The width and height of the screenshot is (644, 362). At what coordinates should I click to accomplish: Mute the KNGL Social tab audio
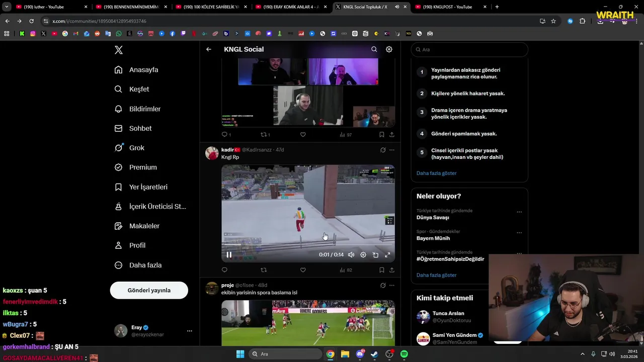[x=397, y=7]
